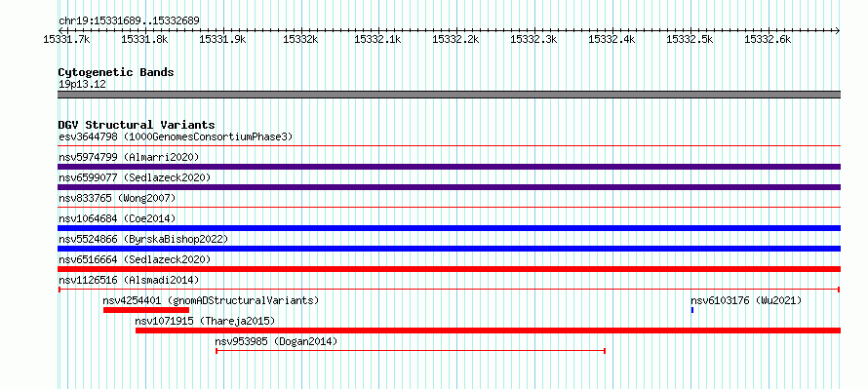Select the blue nsv5524866 variant bar

(x=449, y=249)
